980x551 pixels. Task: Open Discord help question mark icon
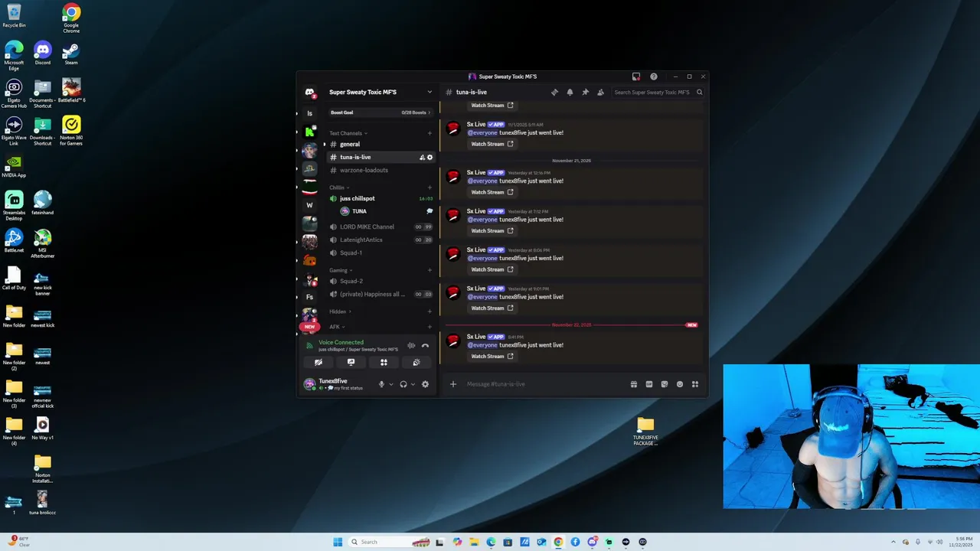(x=653, y=77)
